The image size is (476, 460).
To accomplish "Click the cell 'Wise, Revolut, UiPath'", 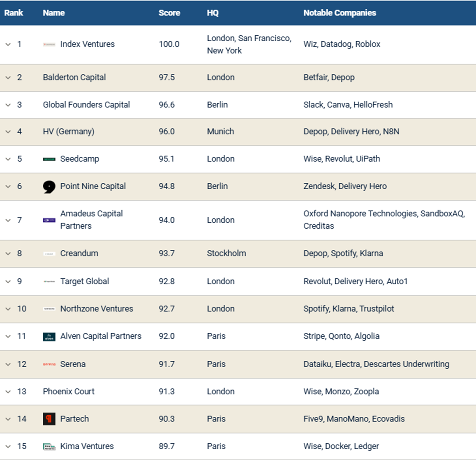I will (x=342, y=159).
